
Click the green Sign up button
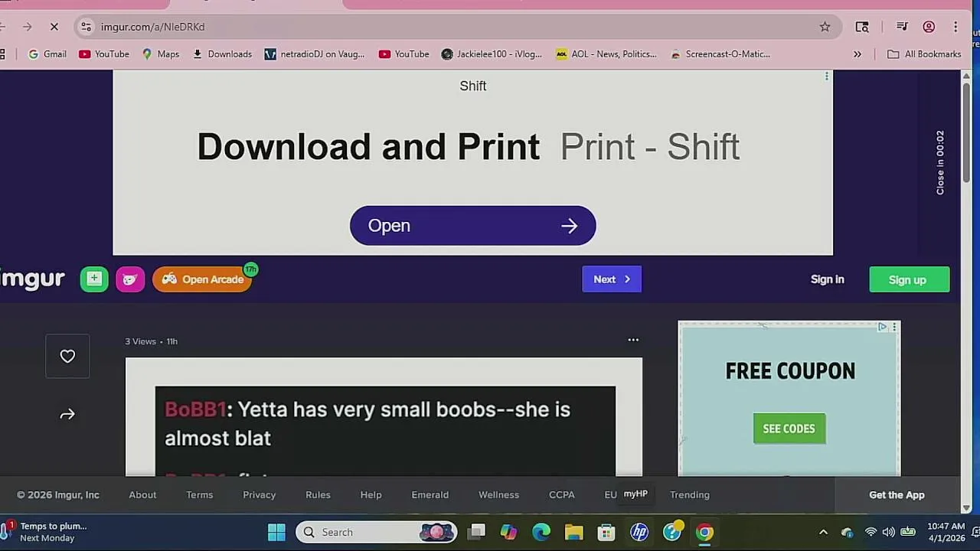[x=910, y=279]
